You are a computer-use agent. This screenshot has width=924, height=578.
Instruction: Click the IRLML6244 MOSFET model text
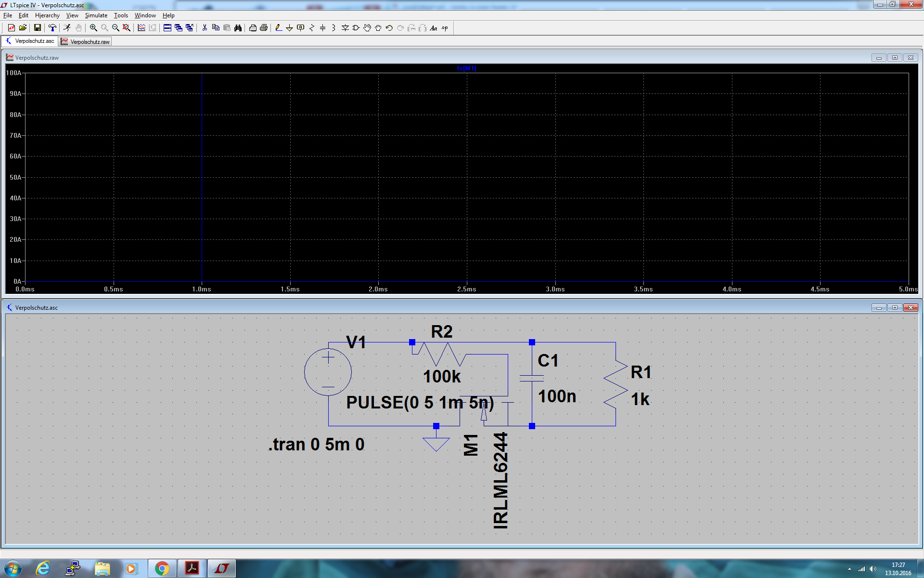500,480
